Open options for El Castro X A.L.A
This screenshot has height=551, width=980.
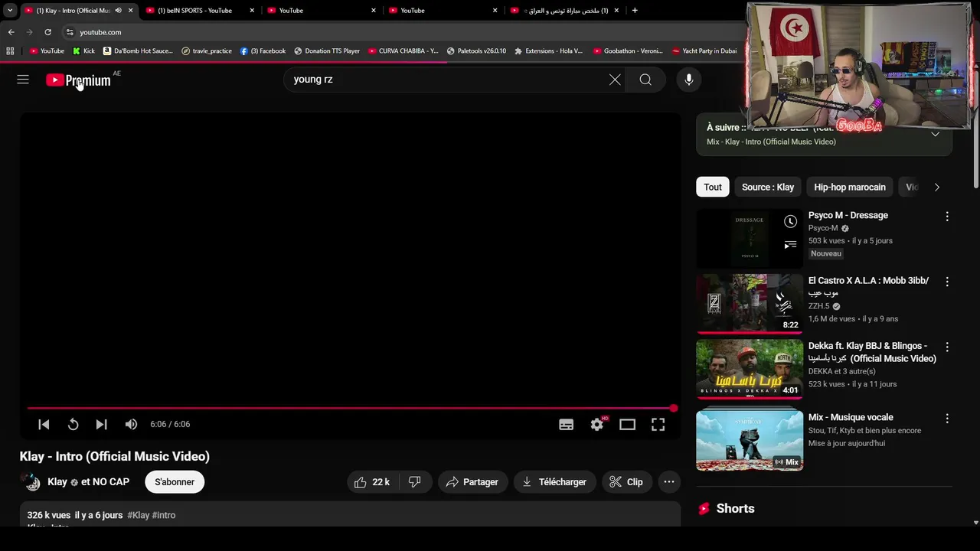click(947, 282)
